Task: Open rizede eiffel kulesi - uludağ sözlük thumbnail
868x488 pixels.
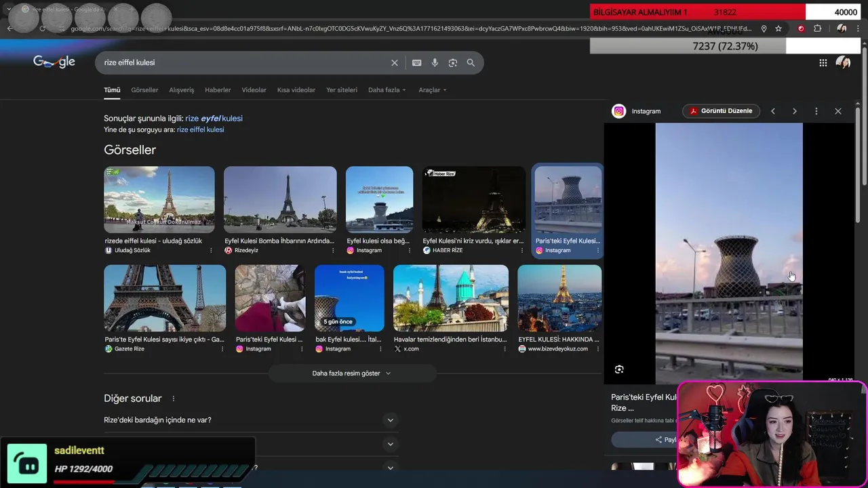Action: (159, 200)
